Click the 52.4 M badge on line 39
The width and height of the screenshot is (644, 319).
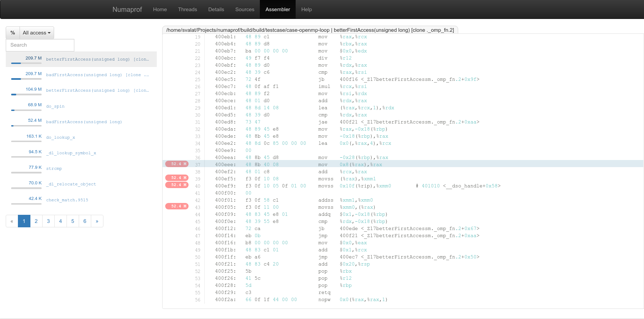(x=177, y=178)
